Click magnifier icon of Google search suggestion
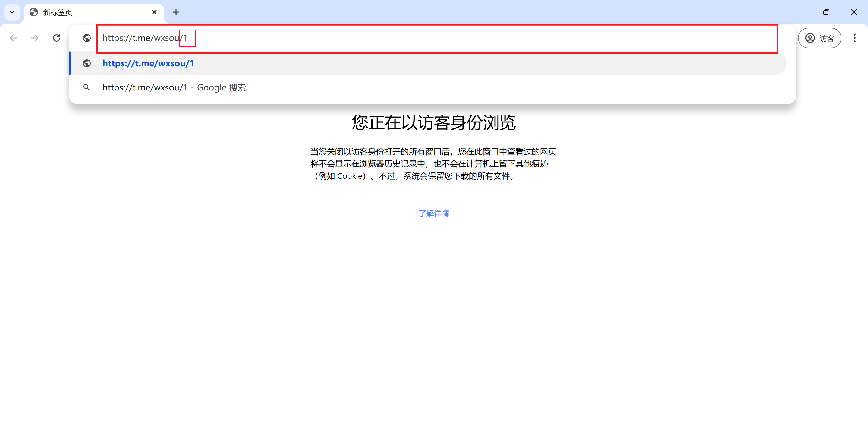The image size is (868, 442). tap(87, 88)
